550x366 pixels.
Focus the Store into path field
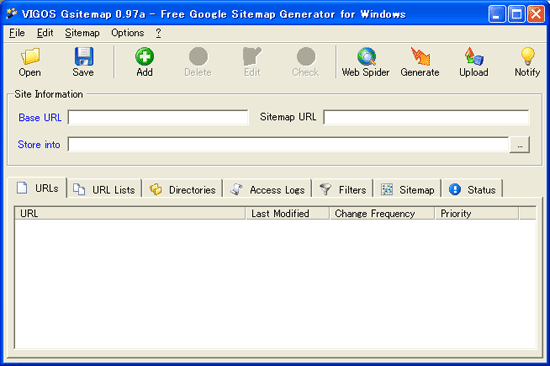pos(288,145)
